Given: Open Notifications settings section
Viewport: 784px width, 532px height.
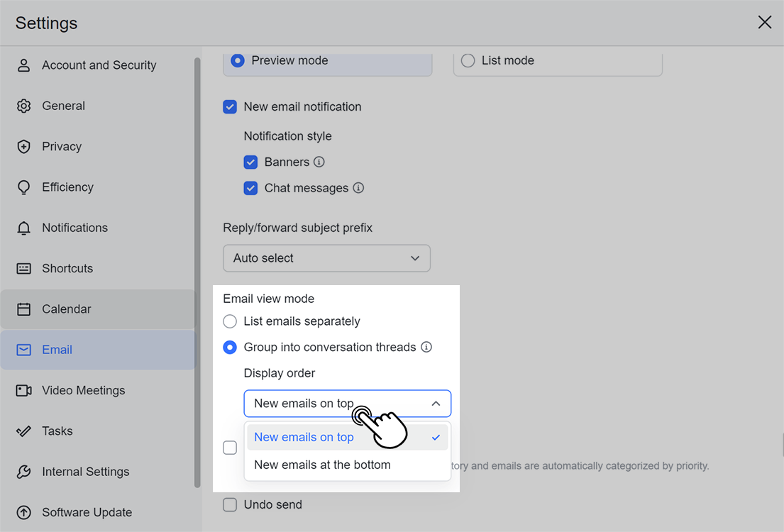Looking at the screenshot, I should point(98,228).
